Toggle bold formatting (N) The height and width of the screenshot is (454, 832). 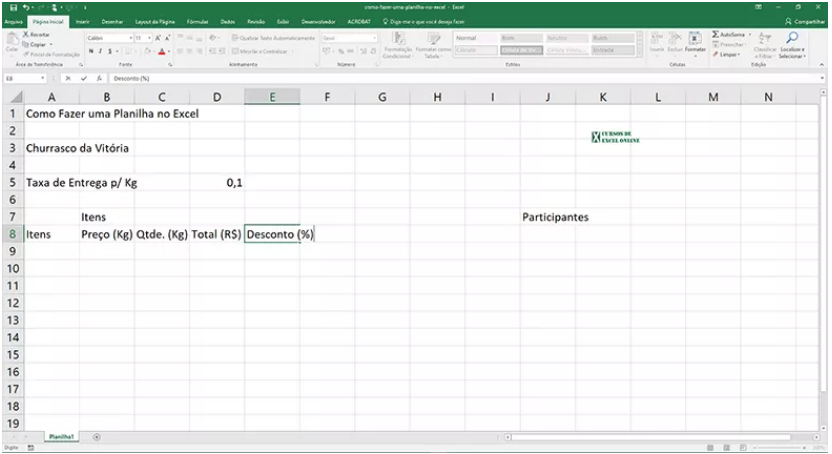click(x=91, y=50)
